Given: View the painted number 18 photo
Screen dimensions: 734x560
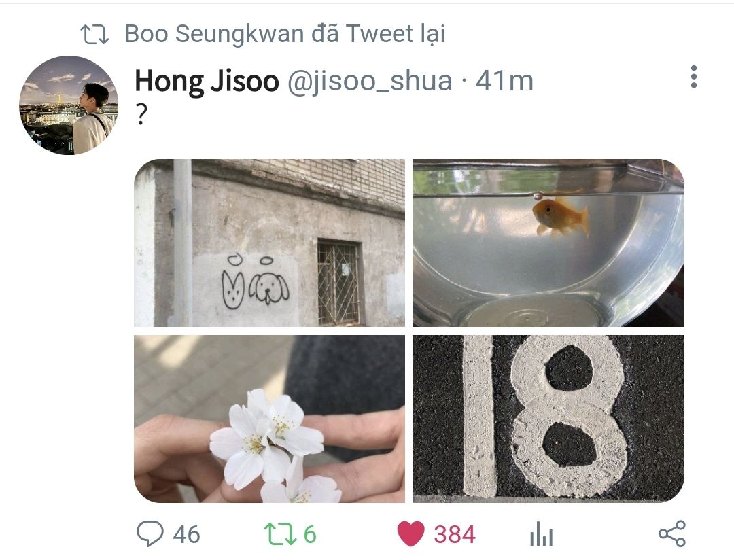Looking at the screenshot, I should click(548, 419).
